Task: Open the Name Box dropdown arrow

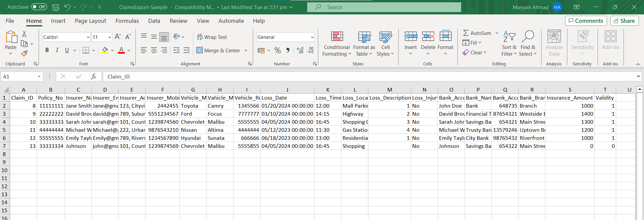Action: (39, 76)
